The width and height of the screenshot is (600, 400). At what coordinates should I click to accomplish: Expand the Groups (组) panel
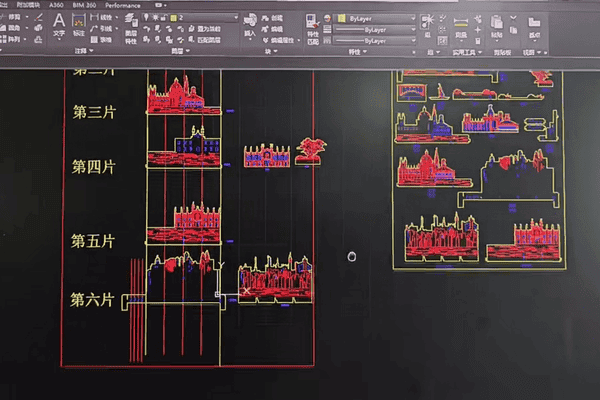[434, 52]
